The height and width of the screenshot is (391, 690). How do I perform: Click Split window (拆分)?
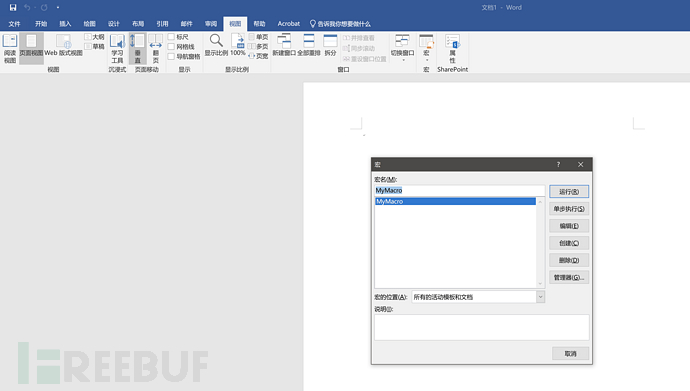(x=330, y=45)
